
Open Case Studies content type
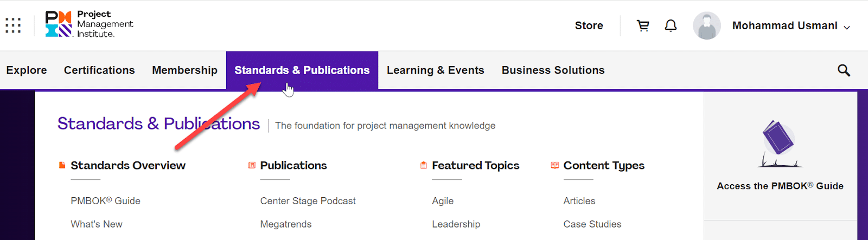tap(592, 224)
